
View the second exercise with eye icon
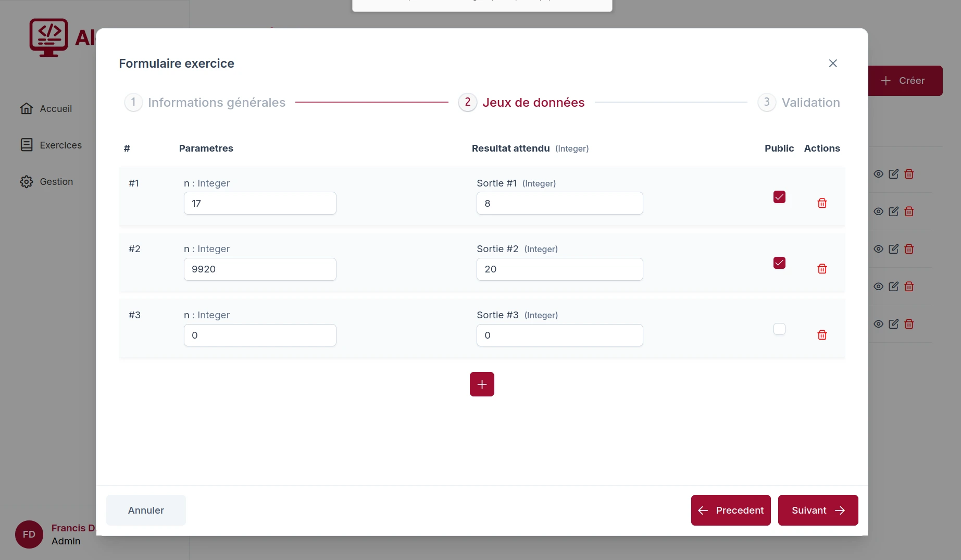pyautogui.click(x=878, y=211)
